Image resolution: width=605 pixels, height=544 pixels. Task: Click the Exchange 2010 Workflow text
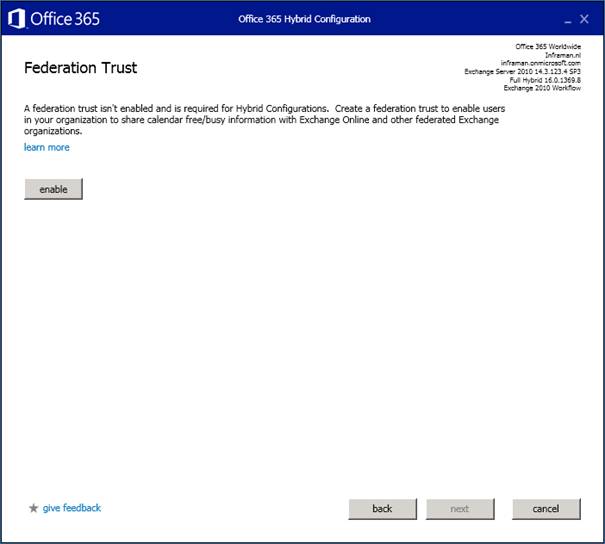pos(542,87)
